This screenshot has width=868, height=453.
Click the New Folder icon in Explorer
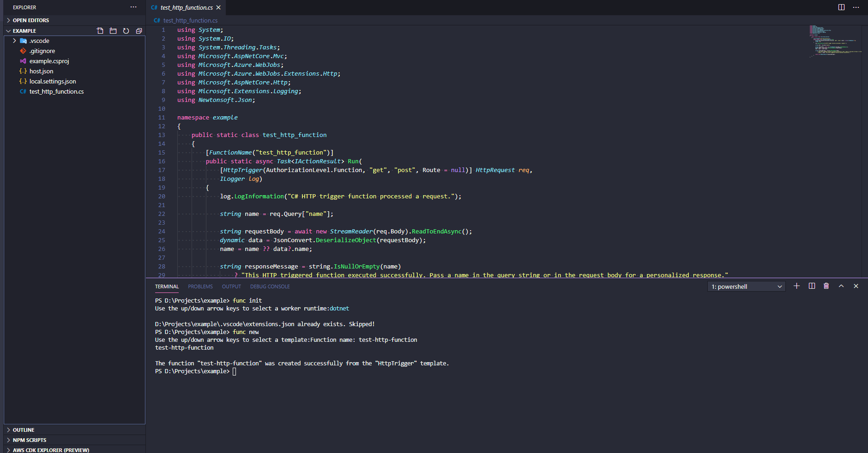113,31
